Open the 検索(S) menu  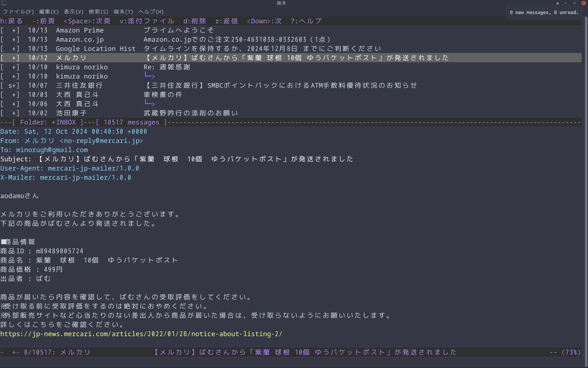(99, 12)
